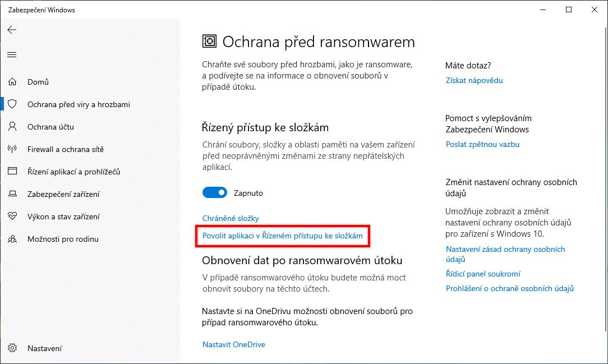Select Možnosti pro rodinu menu item
608x364 pixels.
click(x=63, y=239)
